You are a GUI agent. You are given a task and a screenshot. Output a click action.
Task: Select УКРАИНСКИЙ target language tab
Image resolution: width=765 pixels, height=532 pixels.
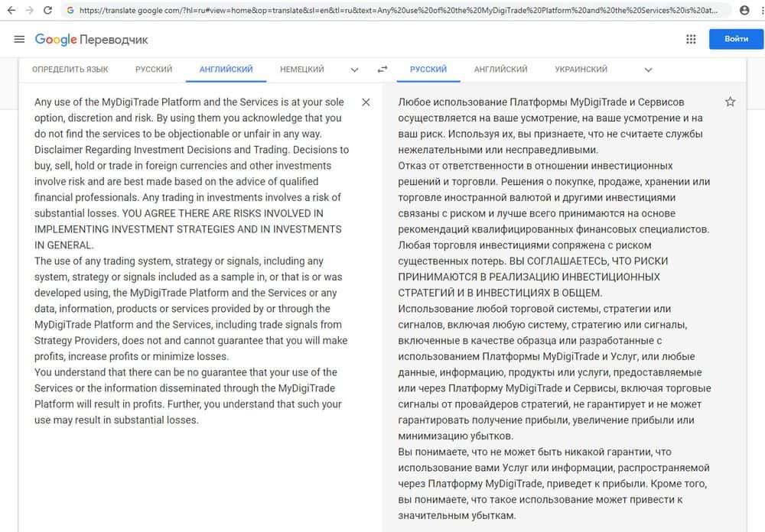[x=581, y=70]
